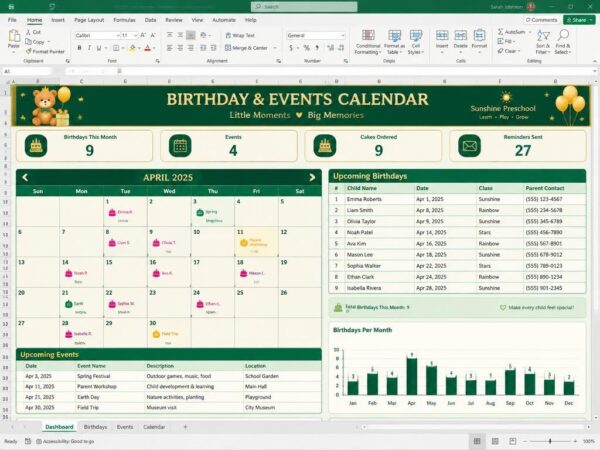Click the Copy icon

28,42
